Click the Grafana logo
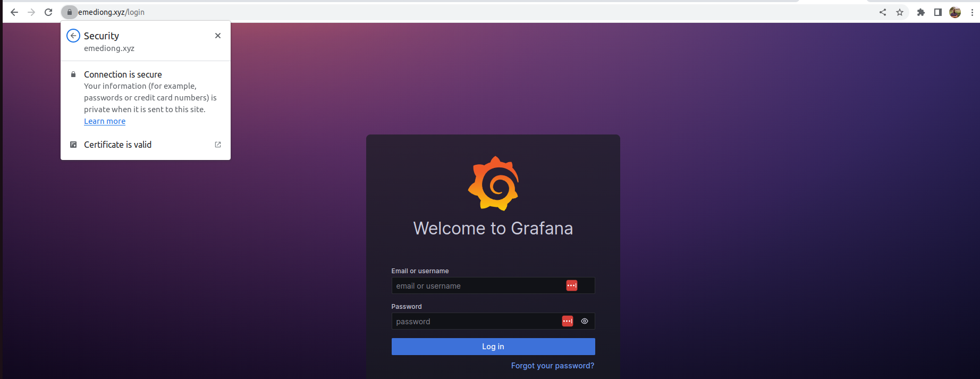980x379 pixels. pos(493,183)
